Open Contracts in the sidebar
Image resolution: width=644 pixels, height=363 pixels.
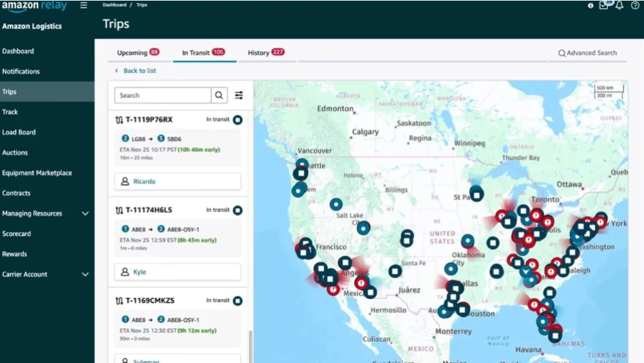pos(16,193)
